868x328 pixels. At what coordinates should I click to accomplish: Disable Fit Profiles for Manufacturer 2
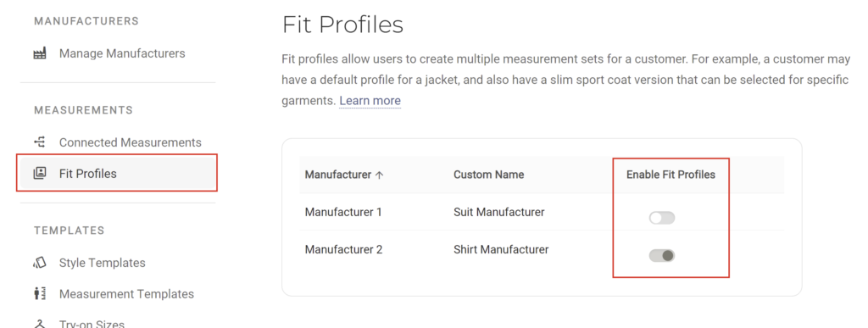point(662,256)
